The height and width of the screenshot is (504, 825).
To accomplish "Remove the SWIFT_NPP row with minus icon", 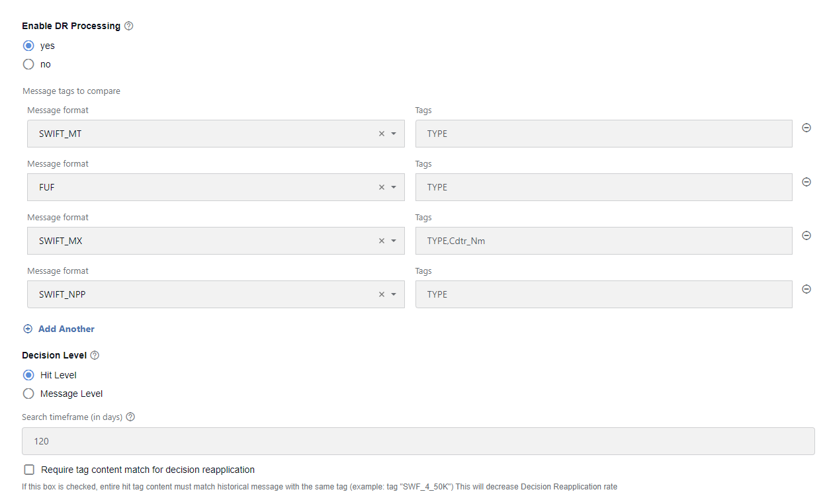I will click(x=806, y=288).
